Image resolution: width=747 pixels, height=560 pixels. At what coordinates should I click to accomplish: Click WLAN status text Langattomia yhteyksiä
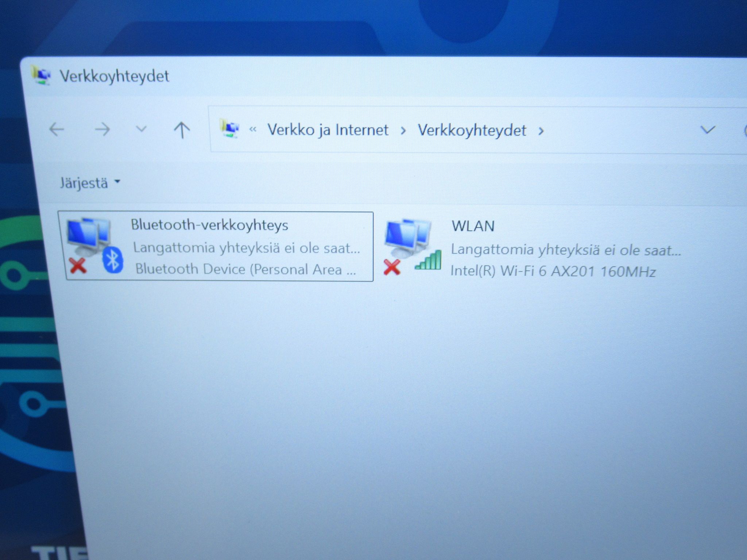click(566, 250)
